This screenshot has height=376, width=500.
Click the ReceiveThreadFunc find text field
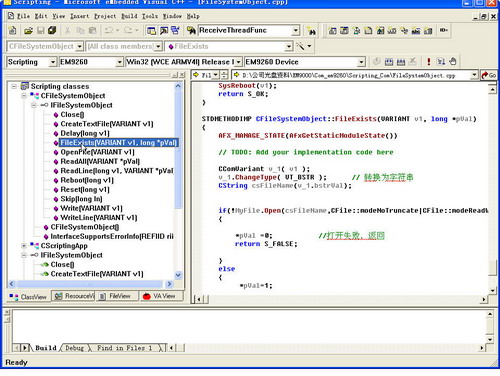click(245, 31)
